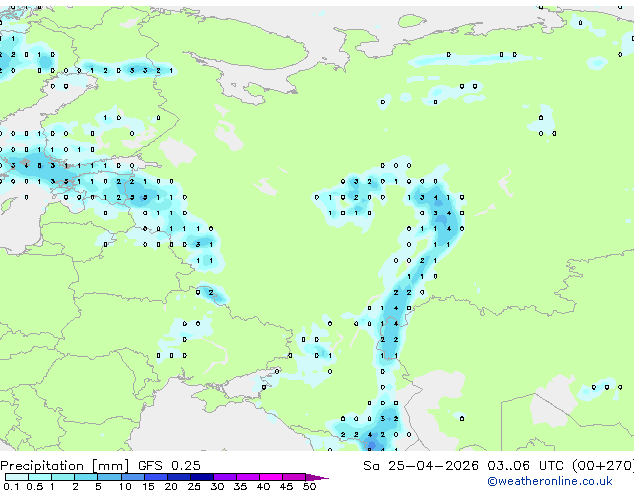The image size is (634, 490).
Task: Click the 50 mm magenta legend swatch
Action: tap(312, 477)
